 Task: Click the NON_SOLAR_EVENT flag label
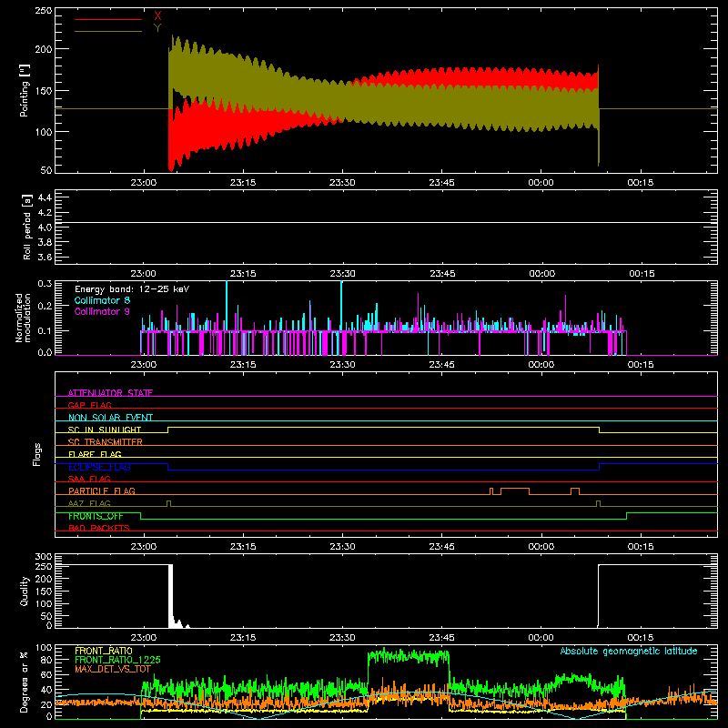[110, 418]
